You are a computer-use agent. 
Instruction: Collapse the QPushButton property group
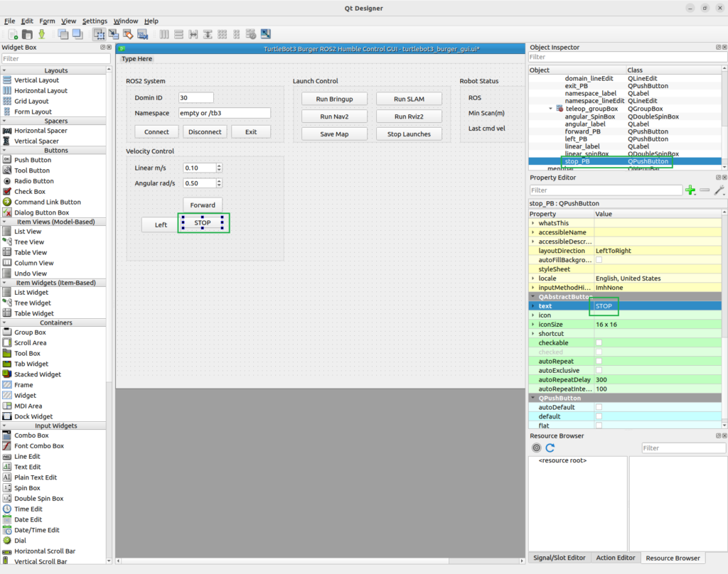click(x=533, y=398)
